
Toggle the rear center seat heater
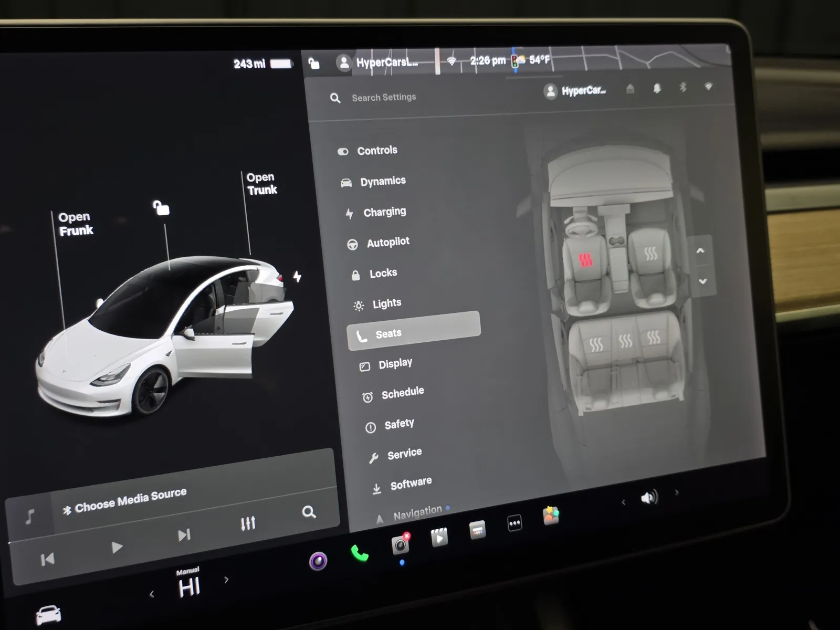click(x=625, y=342)
